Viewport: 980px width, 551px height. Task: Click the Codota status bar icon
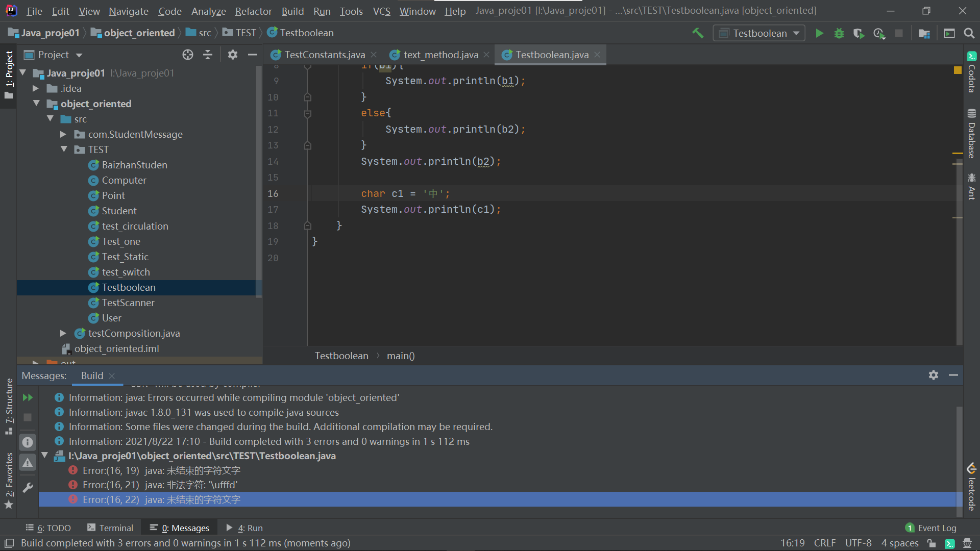coord(949,543)
